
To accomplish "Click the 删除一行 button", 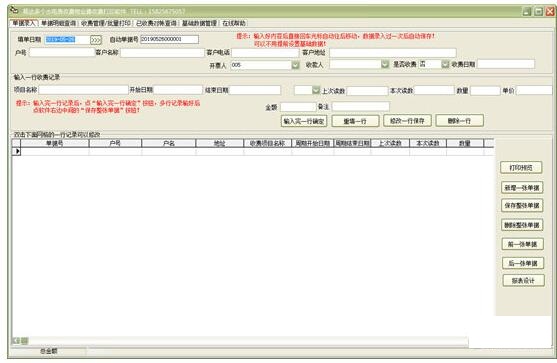I will pos(459,121).
